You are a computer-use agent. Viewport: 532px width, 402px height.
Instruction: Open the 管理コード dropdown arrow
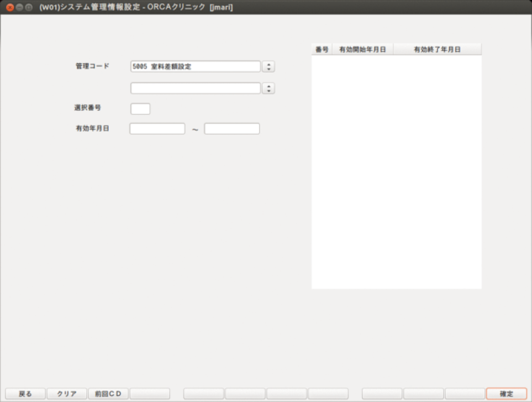268,66
